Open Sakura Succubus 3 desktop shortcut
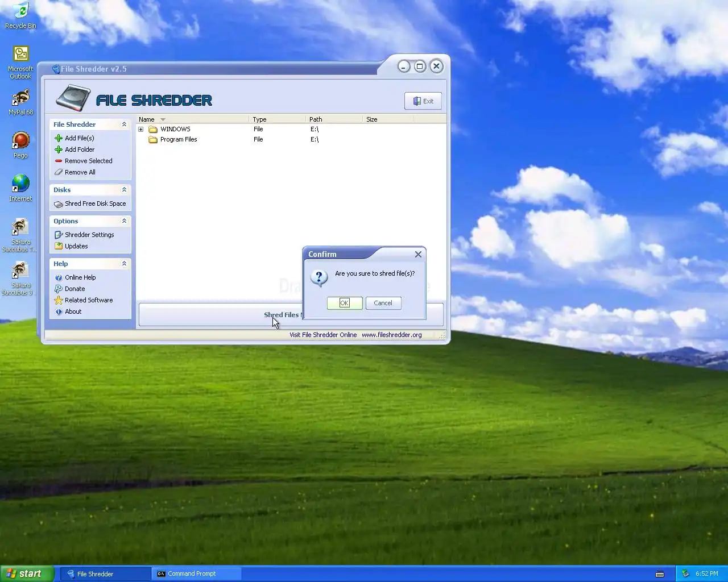The image size is (728, 582). click(x=20, y=278)
